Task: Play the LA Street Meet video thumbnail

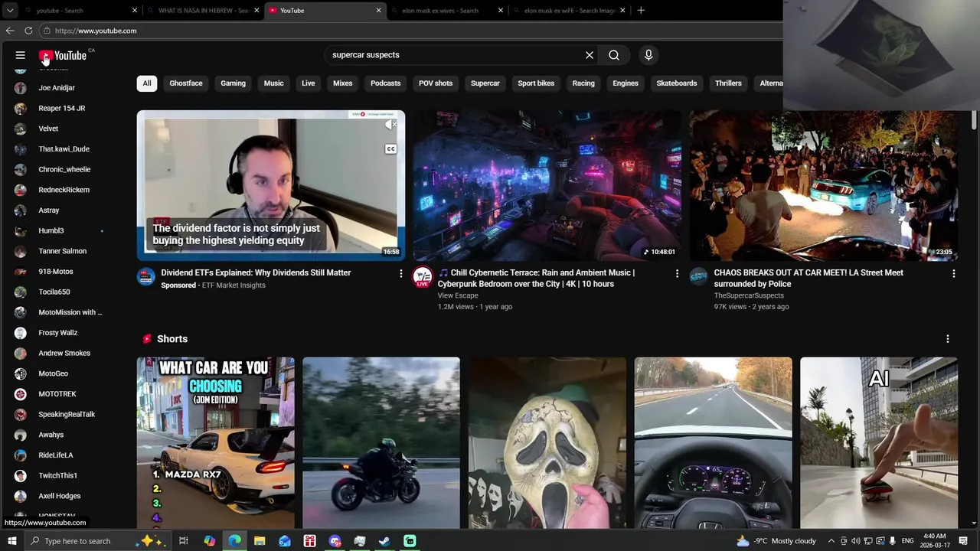Action: click(x=823, y=186)
